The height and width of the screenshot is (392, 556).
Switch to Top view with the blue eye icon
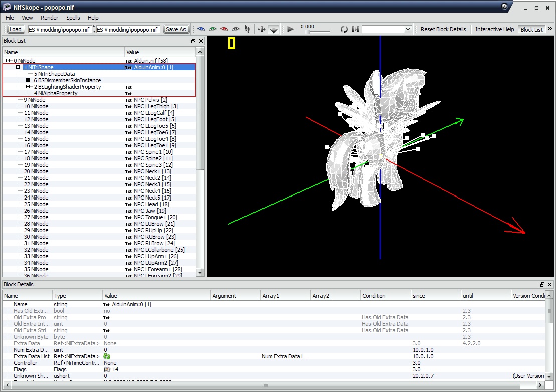[x=201, y=29]
